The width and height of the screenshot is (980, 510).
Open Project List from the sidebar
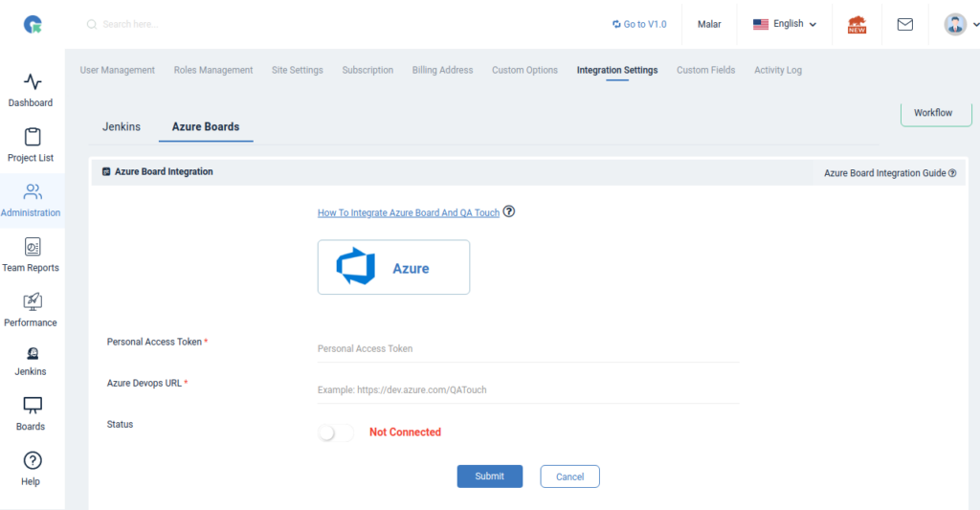tap(33, 138)
